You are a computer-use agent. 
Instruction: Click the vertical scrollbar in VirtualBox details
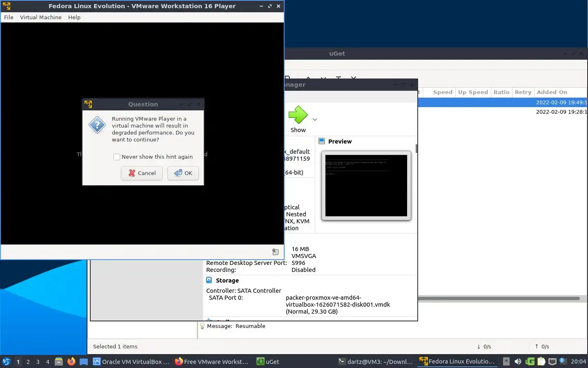pyautogui.click(x=416, y=148)
